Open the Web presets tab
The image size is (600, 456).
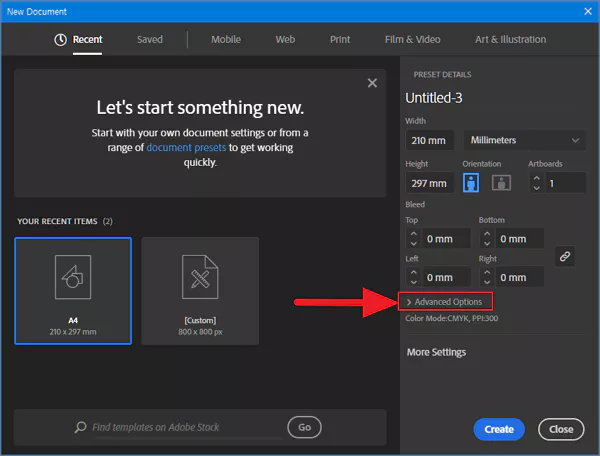[285, 39]
